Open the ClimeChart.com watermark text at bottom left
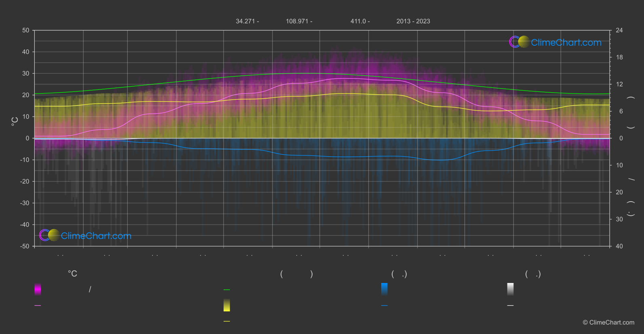Screen dimensions: 644x334 (96, 236)
